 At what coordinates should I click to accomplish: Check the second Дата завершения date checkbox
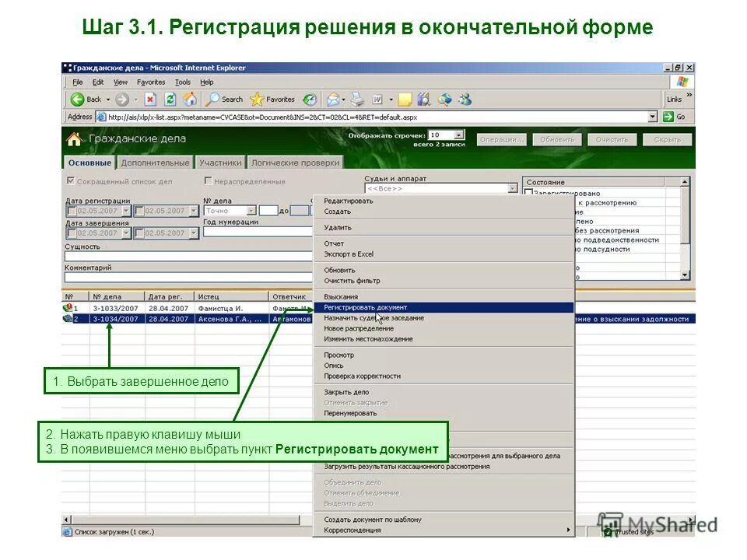tap(139, 233)
